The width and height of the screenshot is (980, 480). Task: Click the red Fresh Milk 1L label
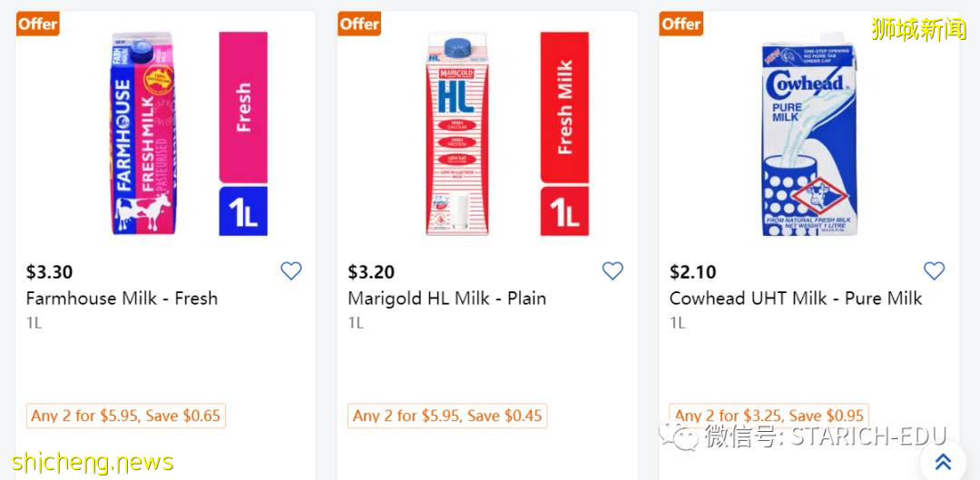click(x=564, y=133)
